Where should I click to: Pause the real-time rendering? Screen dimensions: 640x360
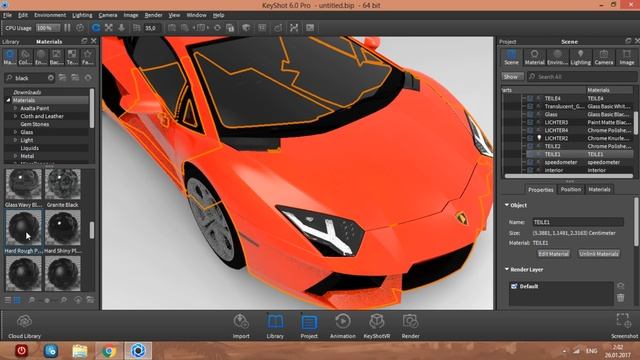click(67, 28)
